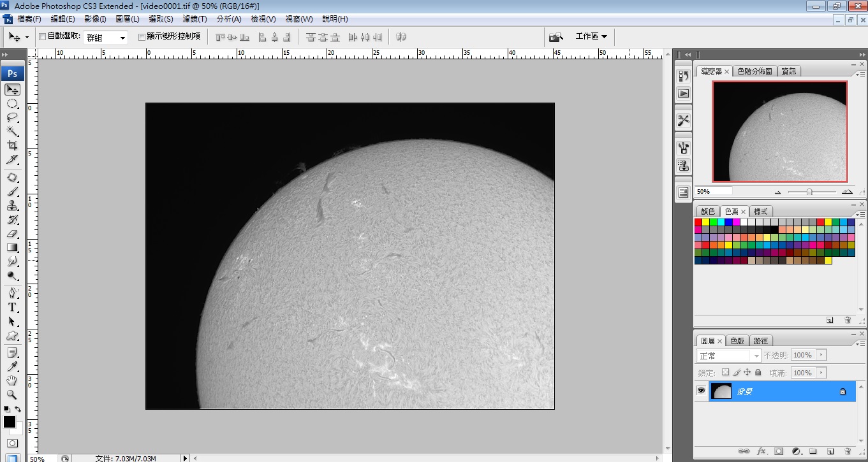Open the 正常 blend mode dropdown

click(x=728, y=356)
